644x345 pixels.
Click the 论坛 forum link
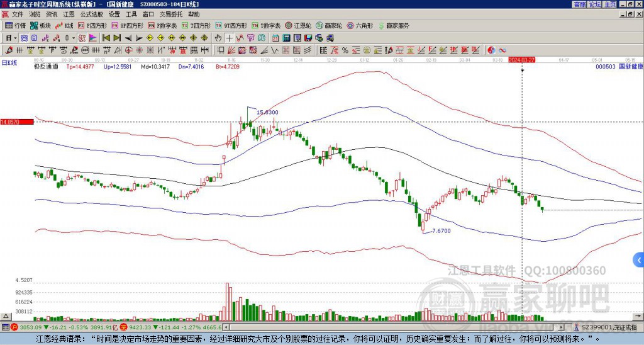click(594, 4)
